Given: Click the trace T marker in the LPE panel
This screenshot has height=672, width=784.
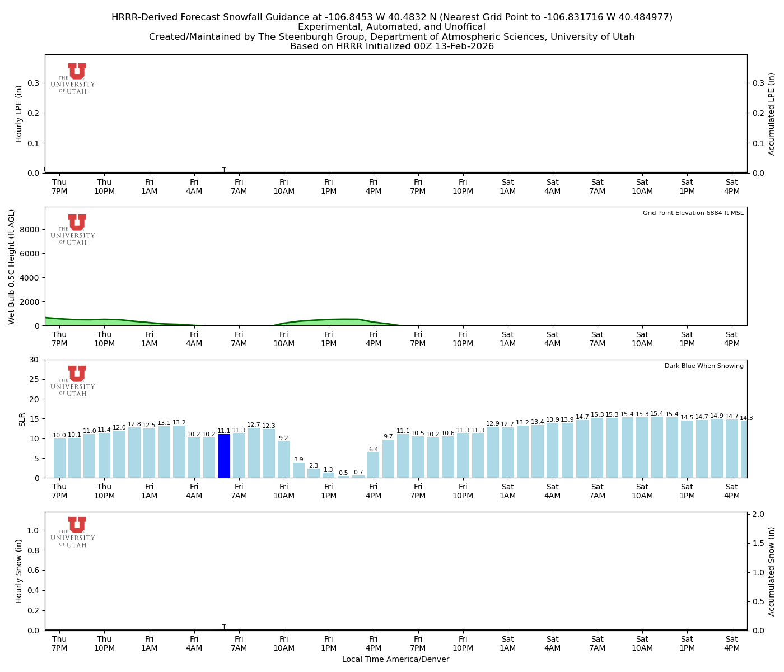Looking at the screenshot, I should [223, 169].
